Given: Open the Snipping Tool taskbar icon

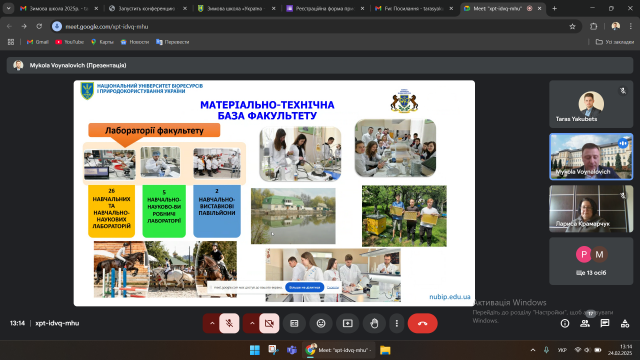Looking at the screenshot, I should (273, 350).
